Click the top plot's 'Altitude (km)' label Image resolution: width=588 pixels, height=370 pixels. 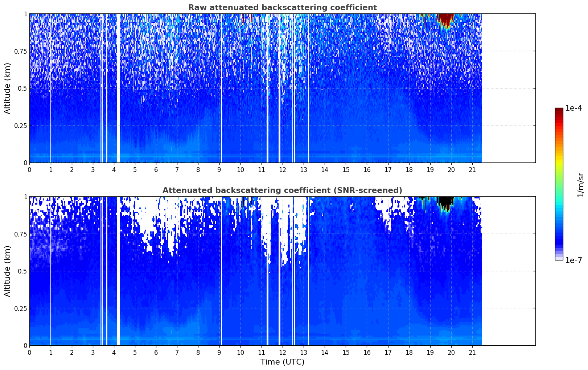pyautogui.click(x=8, y=88)
